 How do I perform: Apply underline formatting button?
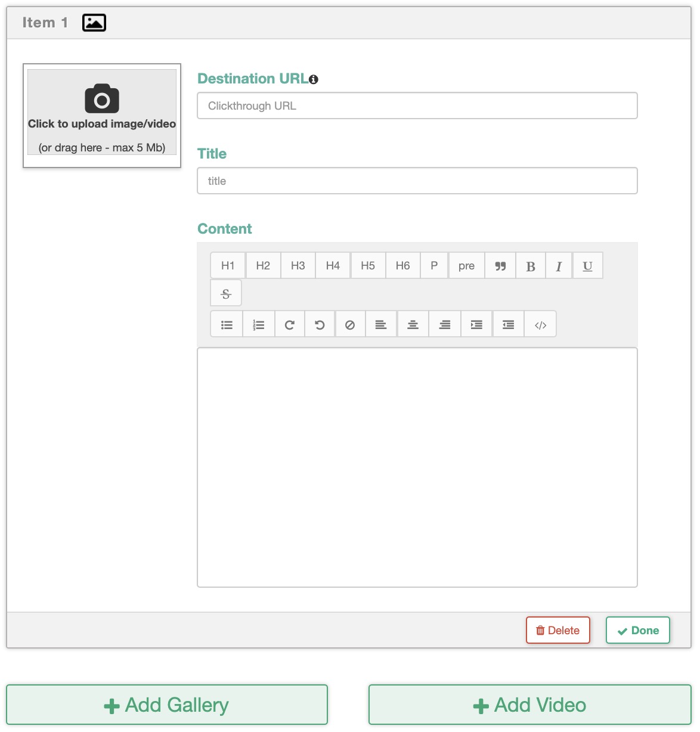(x=587, y=266)
